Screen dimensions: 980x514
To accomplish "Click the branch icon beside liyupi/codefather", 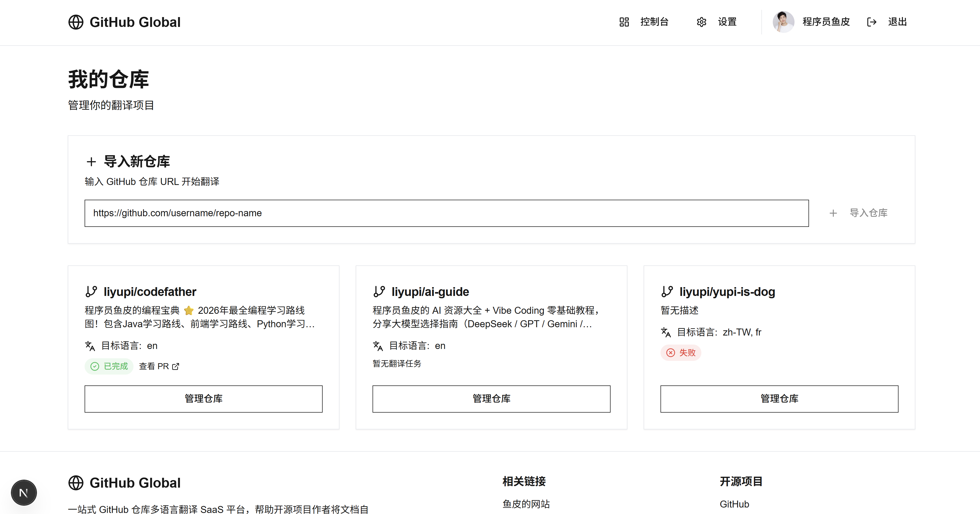I will (91, 292).
